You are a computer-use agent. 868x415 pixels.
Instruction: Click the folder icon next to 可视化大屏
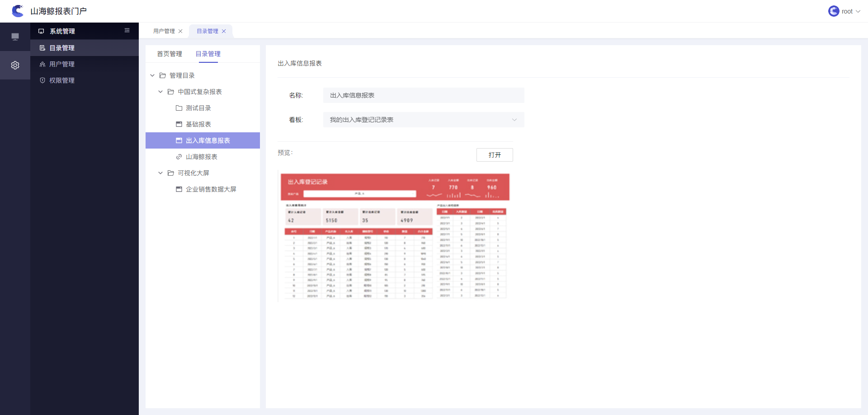[x=171, y=173]
